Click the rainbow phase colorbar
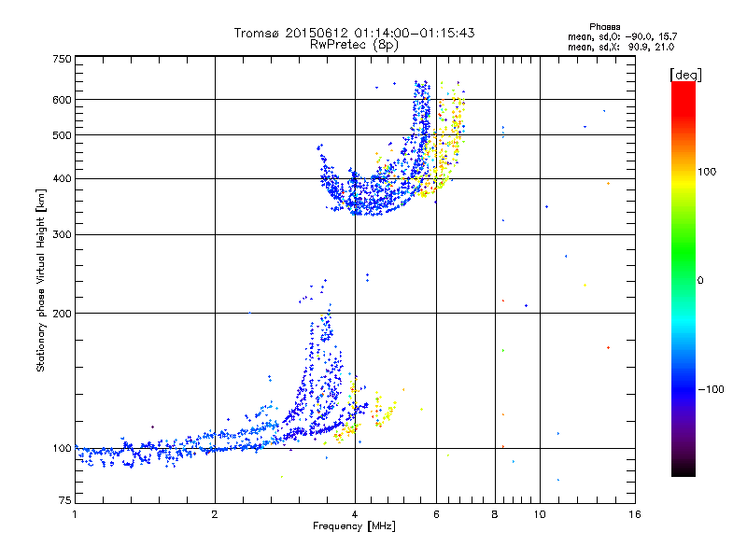747x560 pixels. [684, 278]
